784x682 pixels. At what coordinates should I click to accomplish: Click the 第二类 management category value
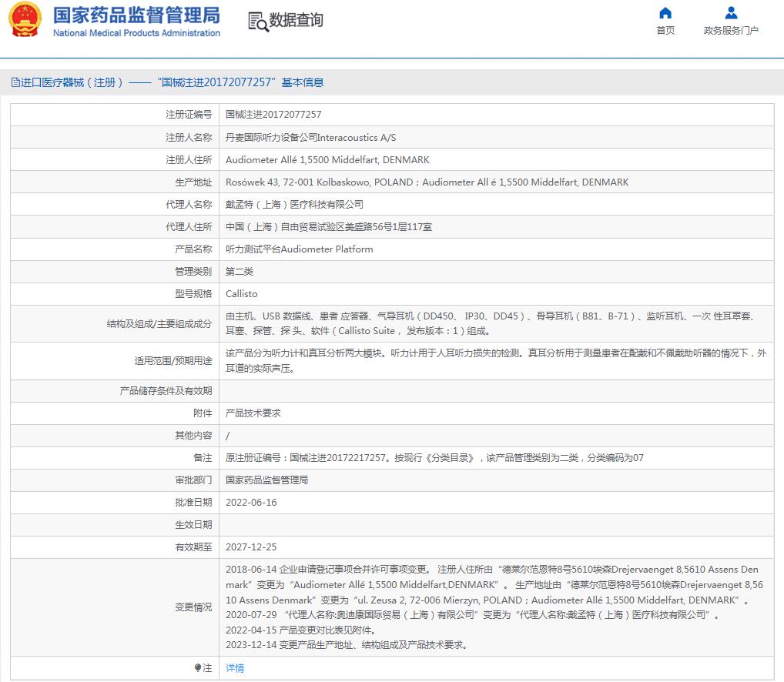tap(240, 271)
